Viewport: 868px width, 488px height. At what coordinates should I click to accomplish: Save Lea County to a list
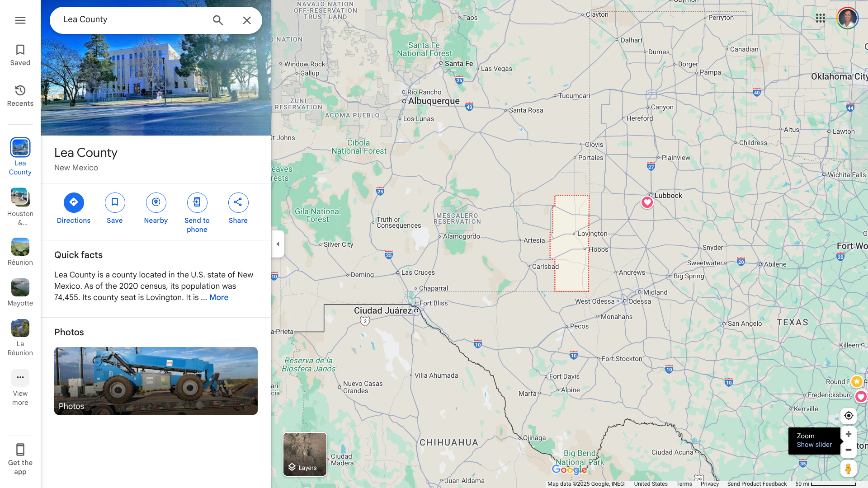(x=115, y=209)
